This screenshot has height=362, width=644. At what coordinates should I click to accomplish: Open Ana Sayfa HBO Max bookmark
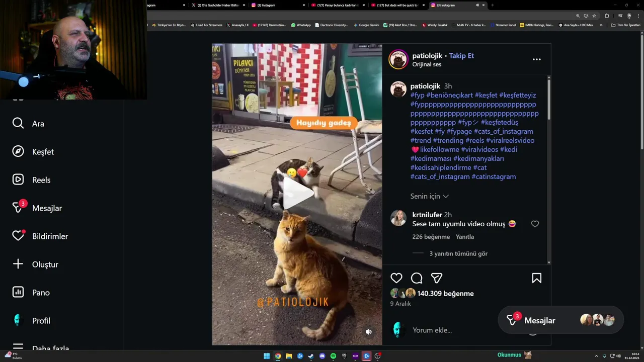point(576,25)
